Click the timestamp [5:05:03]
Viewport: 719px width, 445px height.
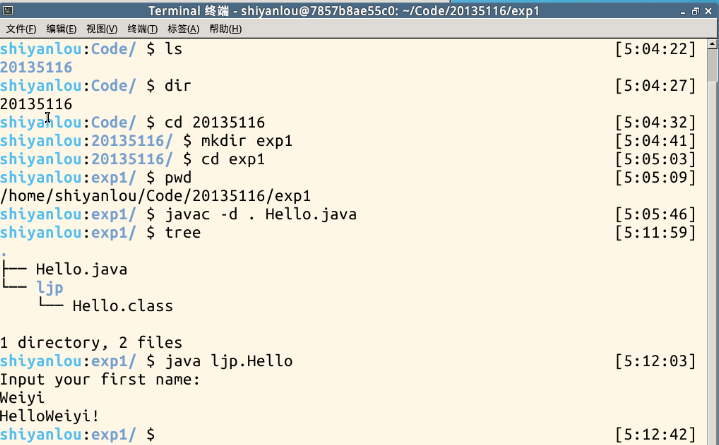655,159
